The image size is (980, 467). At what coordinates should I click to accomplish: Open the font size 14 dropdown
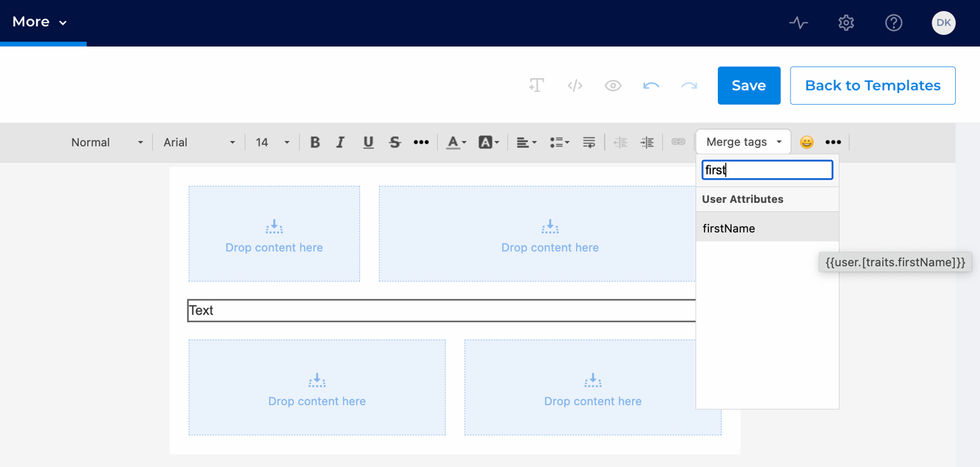(x=272, y=142)
